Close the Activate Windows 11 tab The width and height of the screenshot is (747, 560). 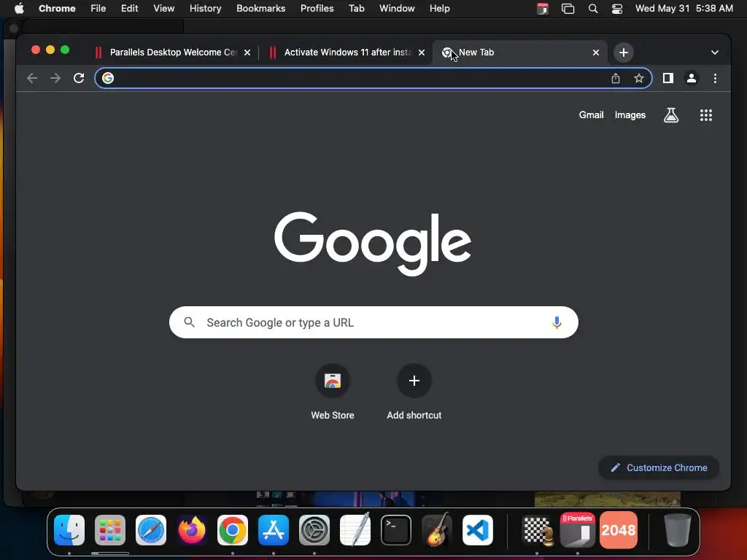421,52
